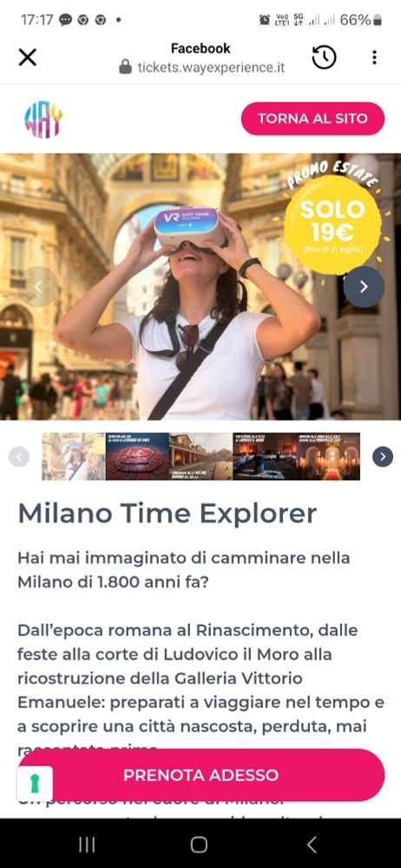This screenshot has width=401, height=868.
Task: Show the next hero carousel image
Action: click(364, 286)
